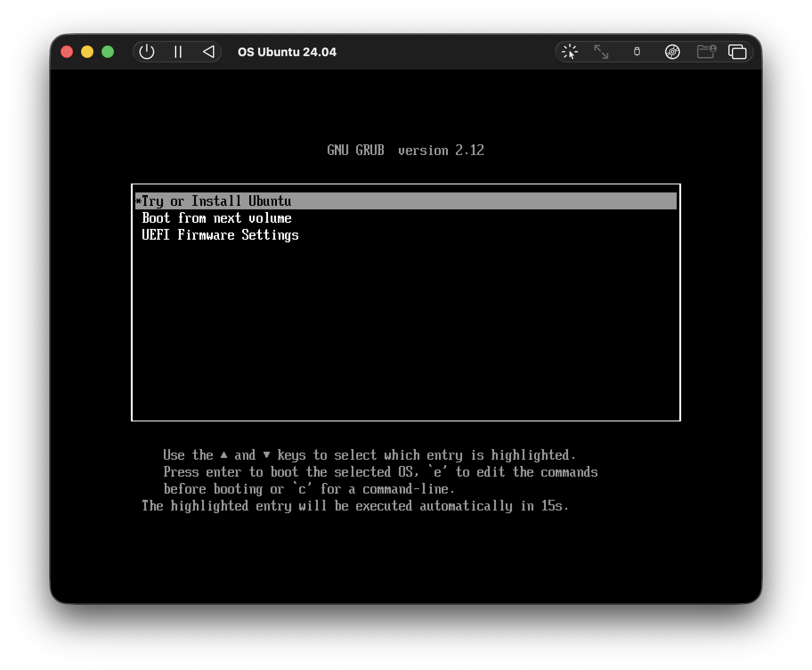Minimize the window with the yellow button
Screen dimensions: 812x670
tap(87, 51)
